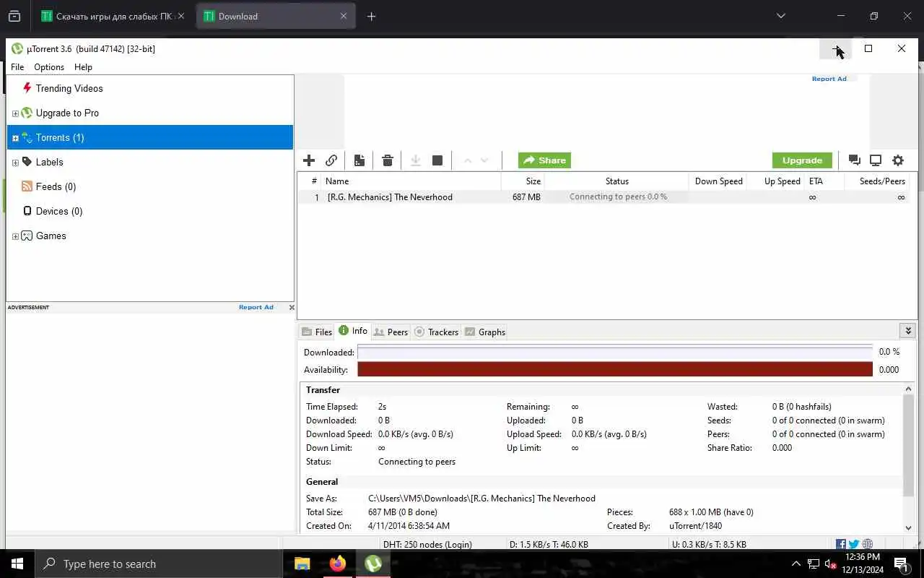Viewport: 924px width, 578px height.
Task: Open Preferences gear icon
Action: (x=898, y=160)
